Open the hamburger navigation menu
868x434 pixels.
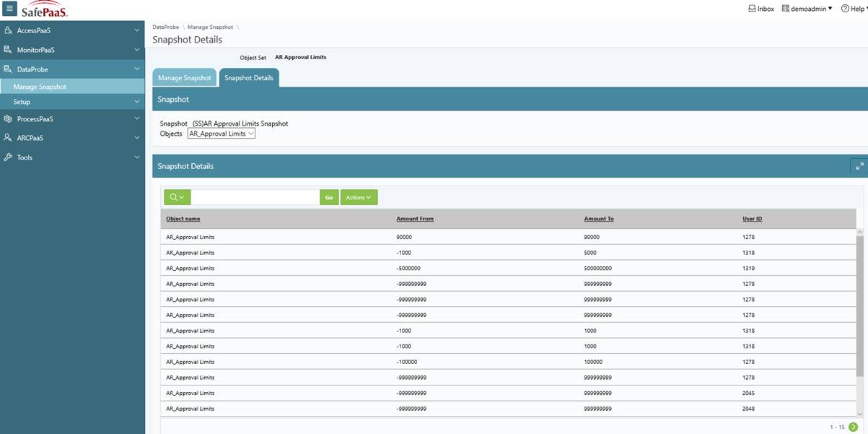click(x=9, y=9)
